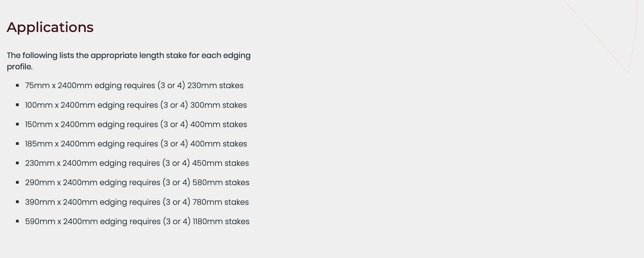
Task: Click bullet marker beside 100mm item
Action: 17,105
